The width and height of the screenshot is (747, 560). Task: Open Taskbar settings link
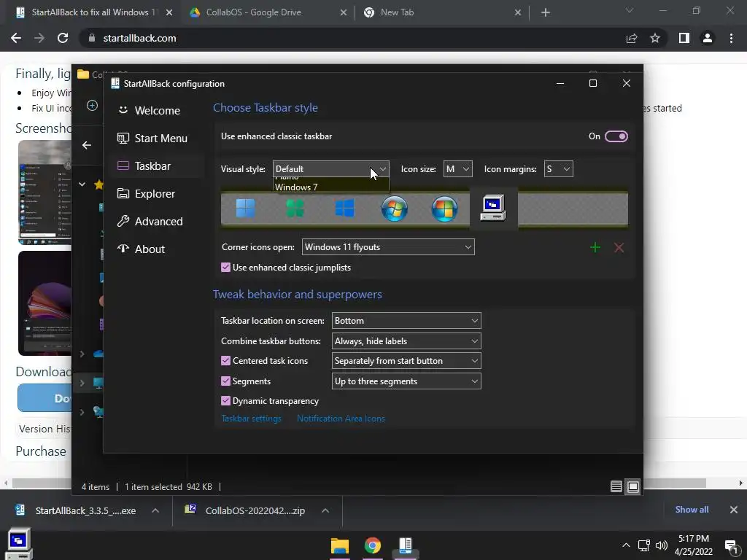pos(251,419)
